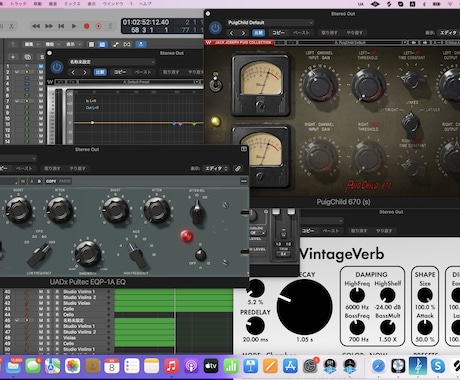460x380 pixels.
Task: Open the Mix menu in menu bar
Action: tap(72, 4)
